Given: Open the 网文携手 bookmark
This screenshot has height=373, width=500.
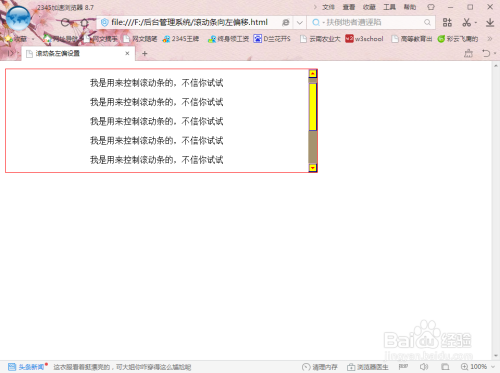Looking at the screenshot, I should tap(101, 39).
